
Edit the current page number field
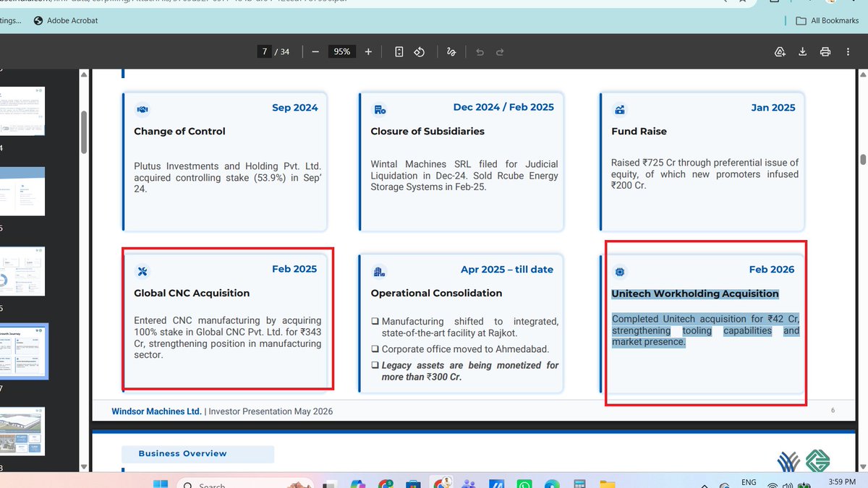(x=265, y=52)
